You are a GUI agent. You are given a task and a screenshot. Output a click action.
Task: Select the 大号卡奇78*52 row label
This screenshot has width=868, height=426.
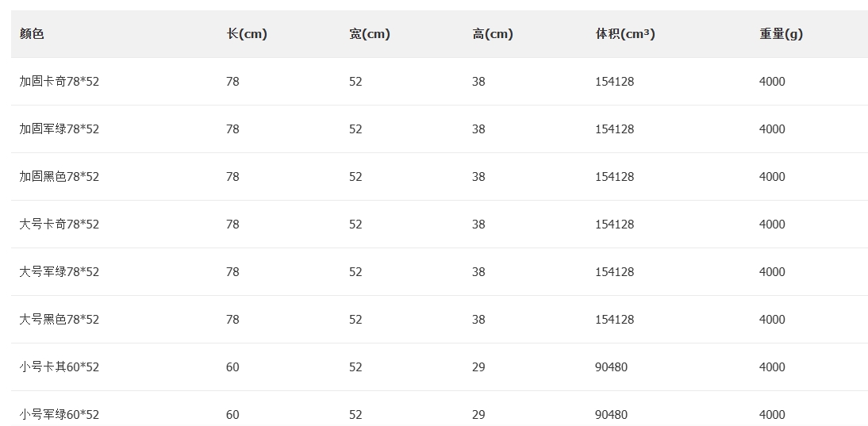[x=60, y=224]
